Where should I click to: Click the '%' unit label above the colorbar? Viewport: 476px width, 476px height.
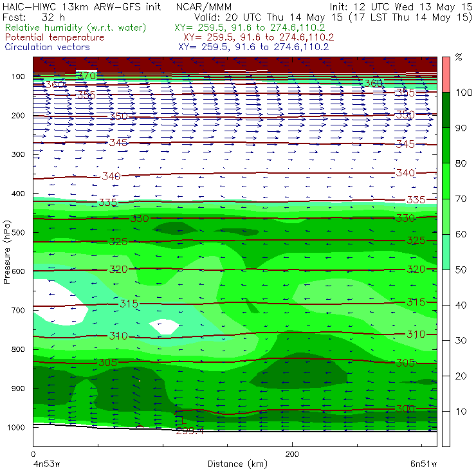(x=459, y=57)
